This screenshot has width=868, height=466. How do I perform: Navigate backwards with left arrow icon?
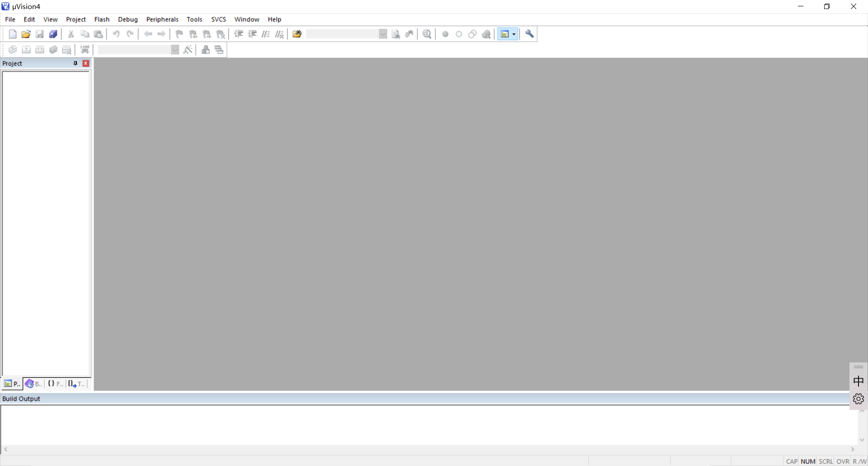(148, 34)
